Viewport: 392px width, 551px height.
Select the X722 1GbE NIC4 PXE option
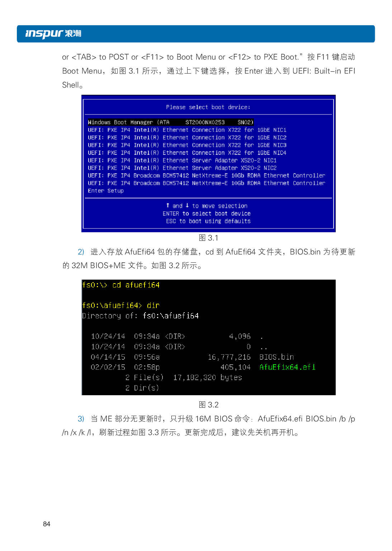click(187, 153)
